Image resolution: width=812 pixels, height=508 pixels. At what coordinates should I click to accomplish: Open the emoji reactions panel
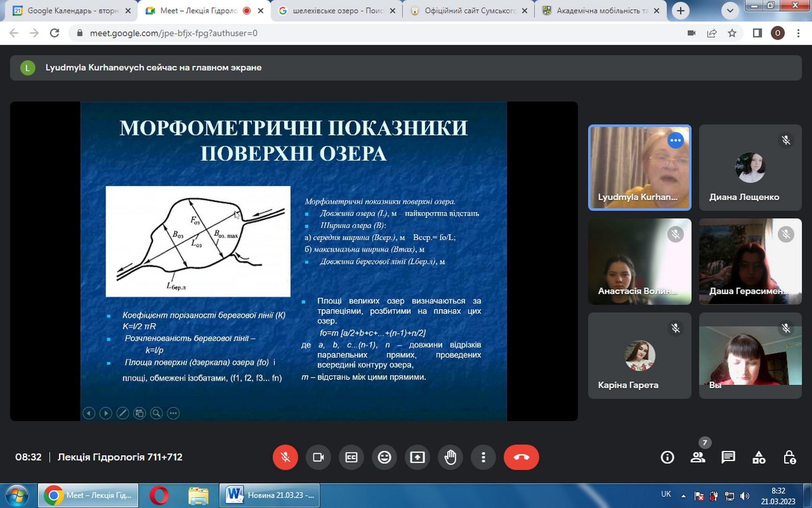click(x=384, y=457)
